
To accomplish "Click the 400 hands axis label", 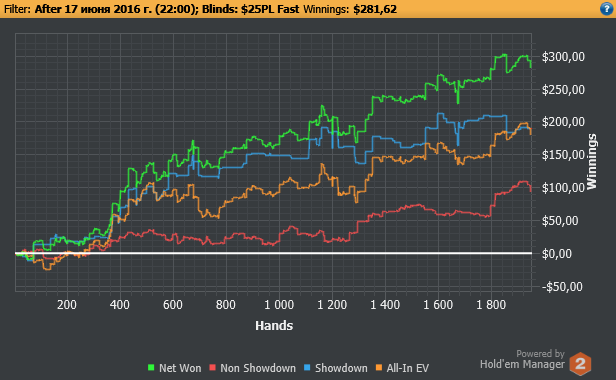I will coord(120,305).
